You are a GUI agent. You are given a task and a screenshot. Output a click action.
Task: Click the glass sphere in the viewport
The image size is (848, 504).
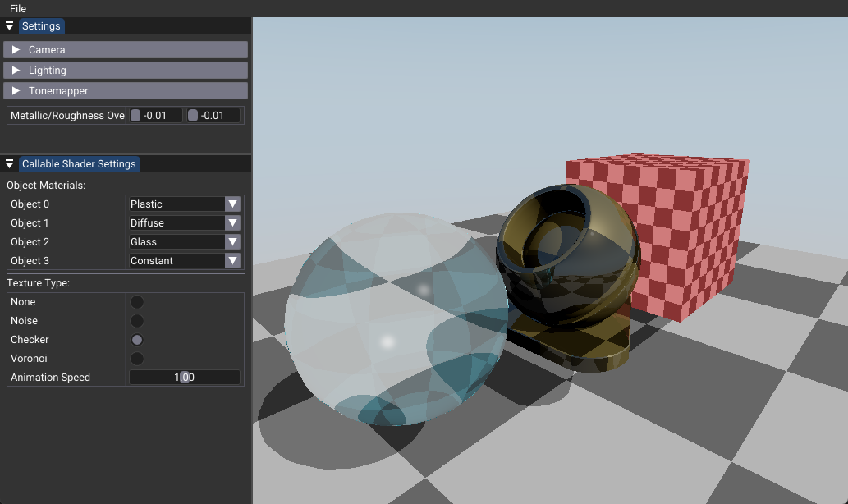(396, 319)
